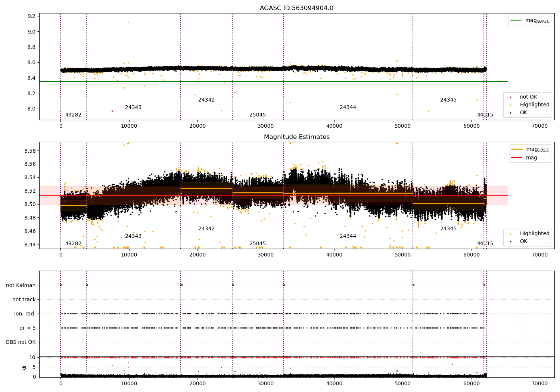This screenshot has height=392, width=560.
Task: Select the mag AGASC legend entry
Action: (530, 21)
